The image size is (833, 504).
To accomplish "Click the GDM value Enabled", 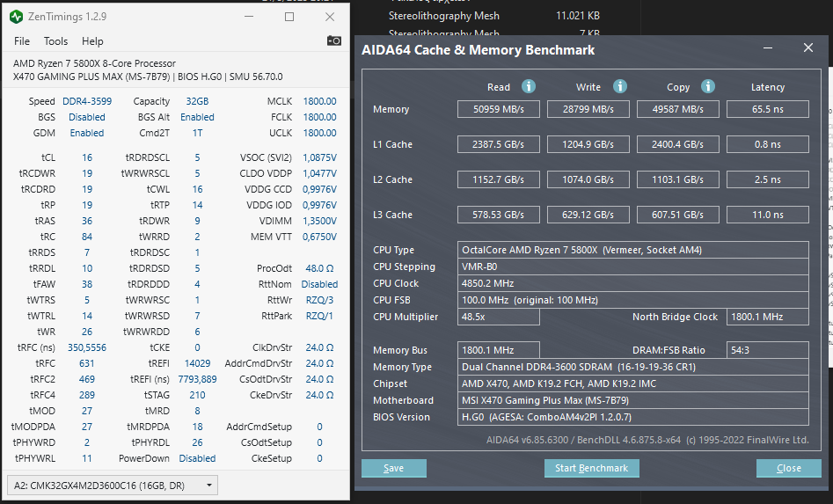I will coord(87,133).
